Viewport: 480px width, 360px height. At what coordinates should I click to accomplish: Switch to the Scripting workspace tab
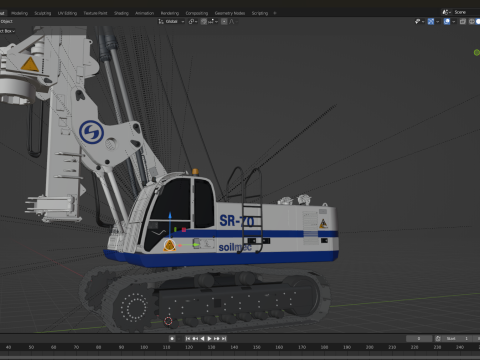(260, 13)
